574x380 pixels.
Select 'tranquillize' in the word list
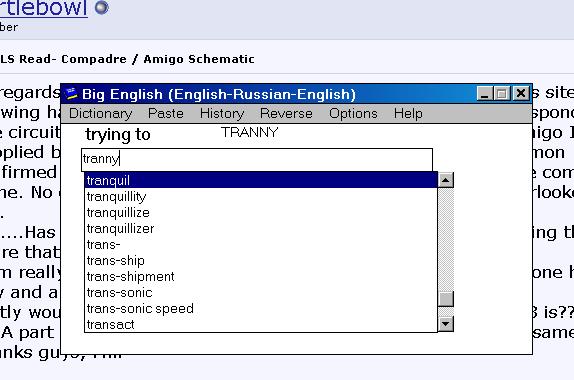click(261, 213)
